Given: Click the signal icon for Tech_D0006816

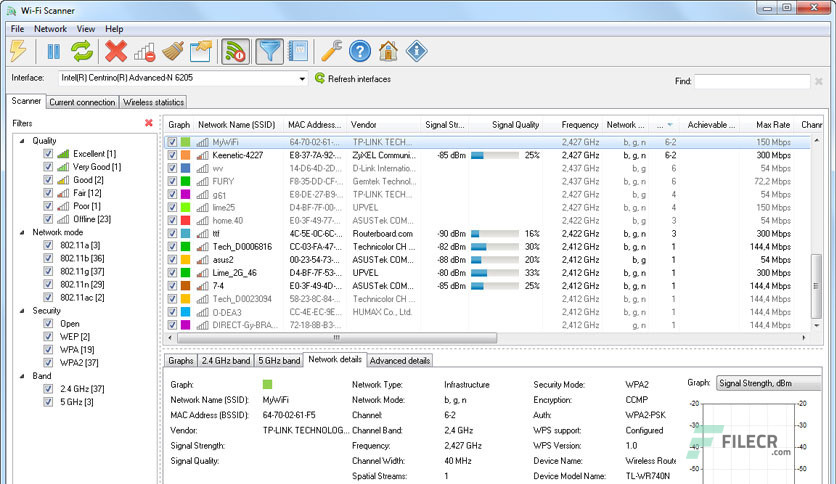Looking at the screenshot, I should pos(202,247).
